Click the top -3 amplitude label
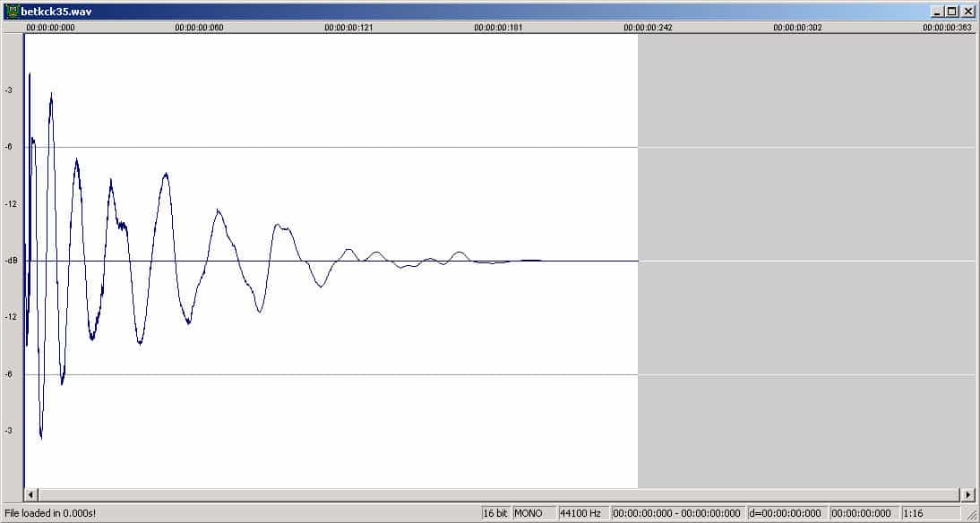Screen dimensions: 980x523 click(x=8, y=90)
